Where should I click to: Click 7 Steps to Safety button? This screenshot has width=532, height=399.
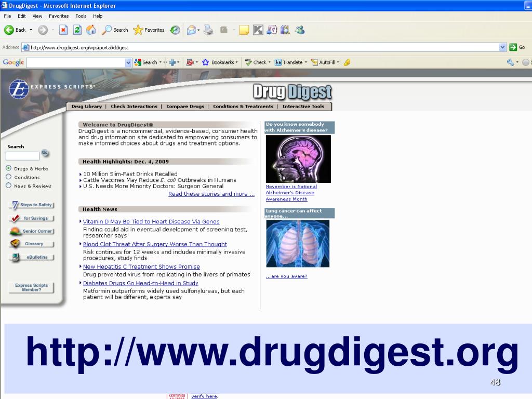pyautogui.click(x=32, y=205)
